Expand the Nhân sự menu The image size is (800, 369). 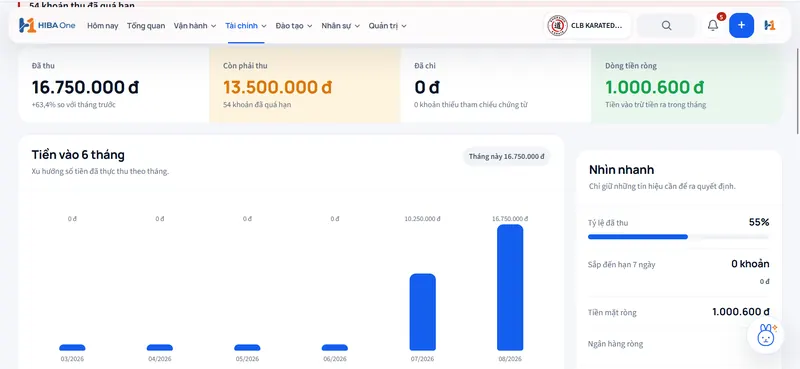tap(341, 26)
